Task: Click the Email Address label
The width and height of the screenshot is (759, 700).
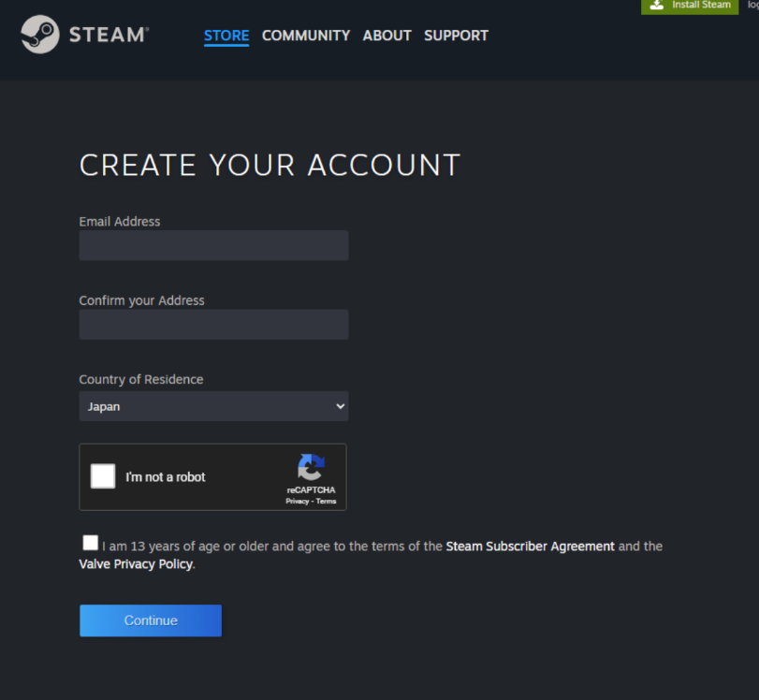Action: (120, 222)
